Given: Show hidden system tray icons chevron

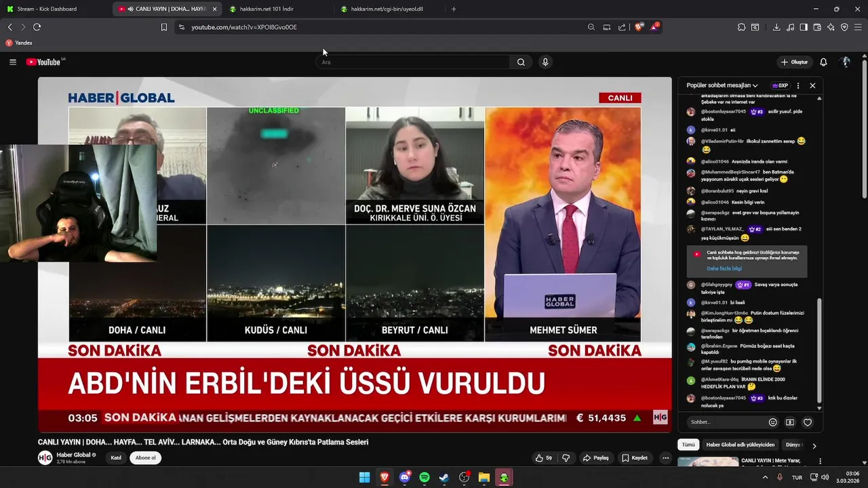Looking at the screenshot, I should 766,477.
